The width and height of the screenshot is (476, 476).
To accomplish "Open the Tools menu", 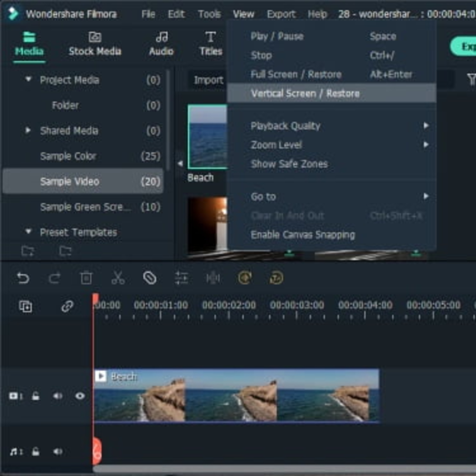I will pos(209,14).
